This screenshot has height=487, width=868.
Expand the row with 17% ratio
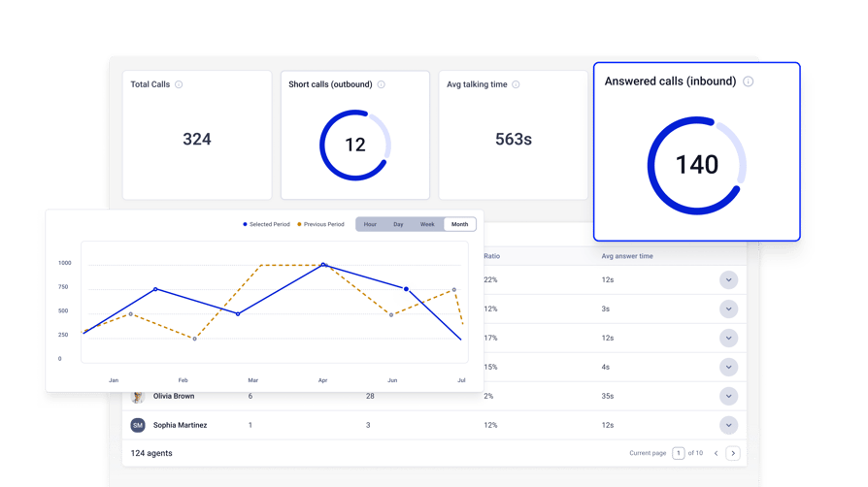[728, 339]
